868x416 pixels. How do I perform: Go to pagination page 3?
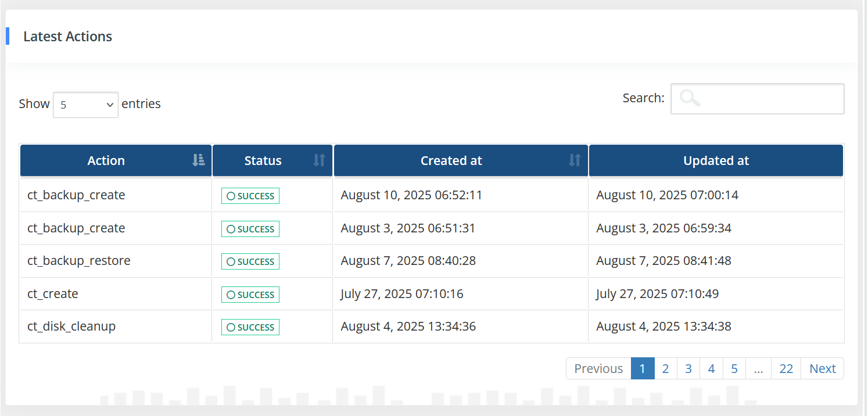coord(688,368)
